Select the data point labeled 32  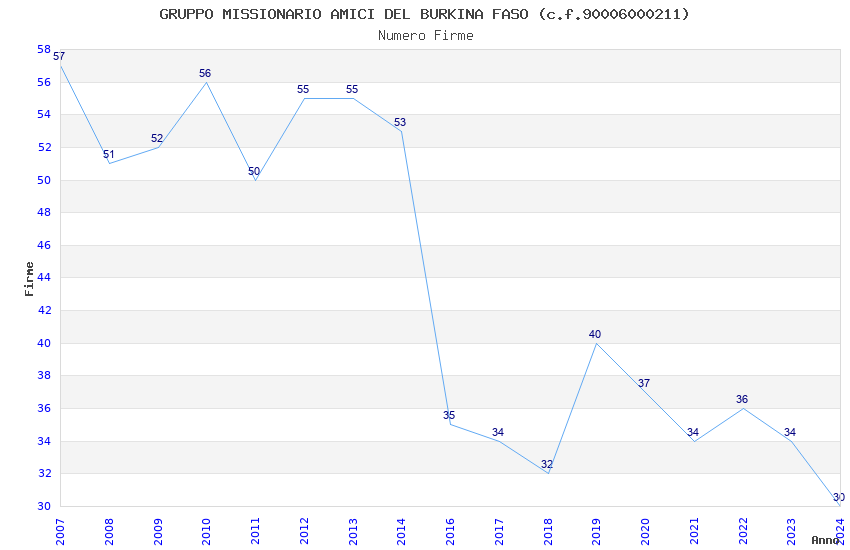[x=547, y=465]
